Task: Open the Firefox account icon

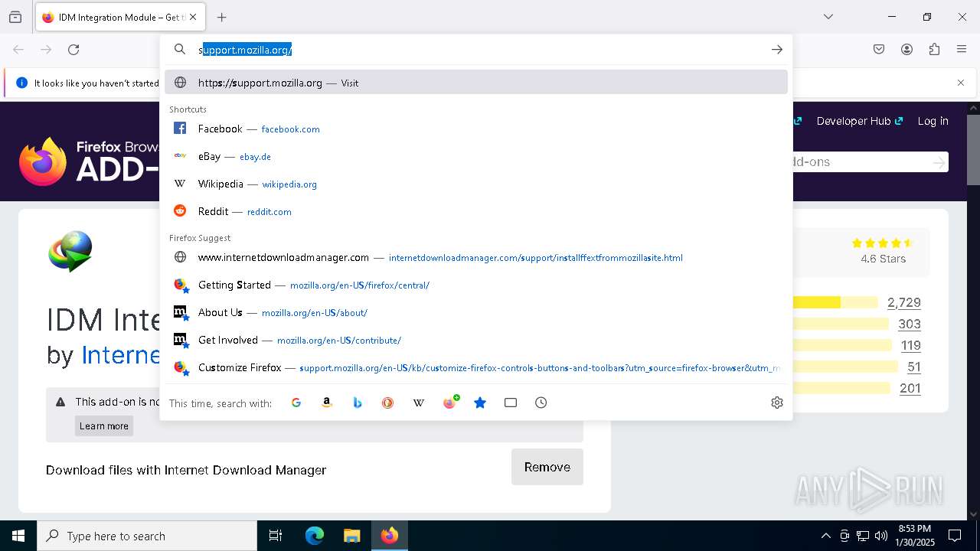Action: [906, 50]
